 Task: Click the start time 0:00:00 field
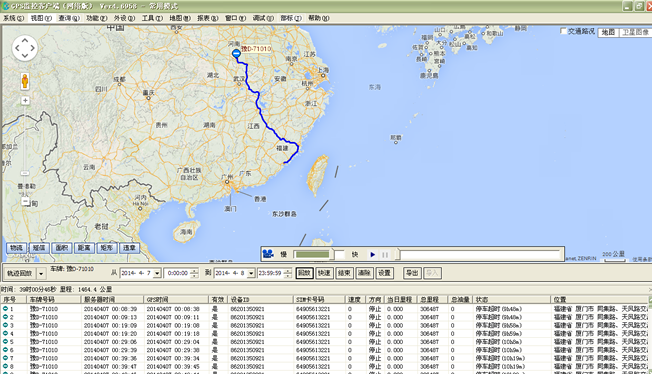[x=178, y=273]
